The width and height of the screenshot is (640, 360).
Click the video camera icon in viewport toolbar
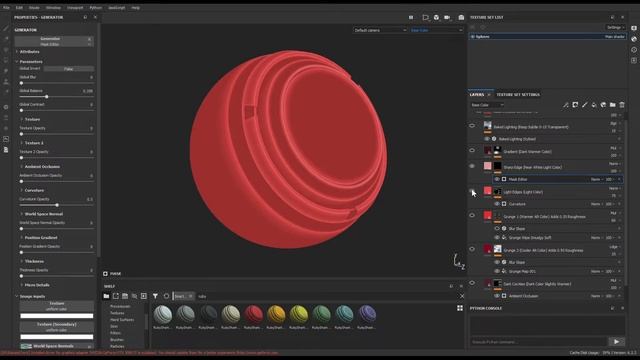[447, 18]
